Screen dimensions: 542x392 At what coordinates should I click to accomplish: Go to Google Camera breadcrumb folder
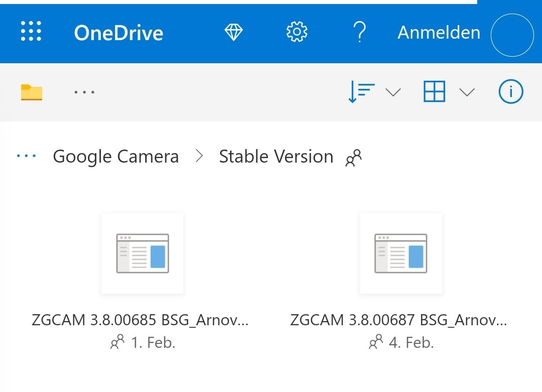click(x=116, y=157)
